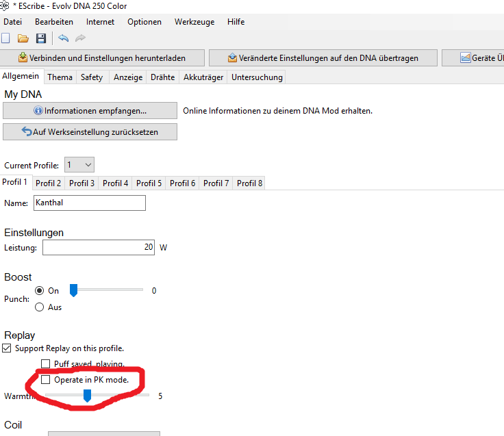
Task: Select the Profil 6 tab
Action: pyautogui.click(x=182, y=183)
